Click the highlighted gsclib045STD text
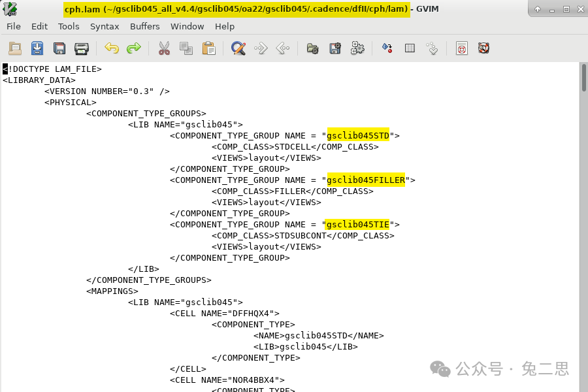This screenshot has width=588, height=392. [358, 135]
